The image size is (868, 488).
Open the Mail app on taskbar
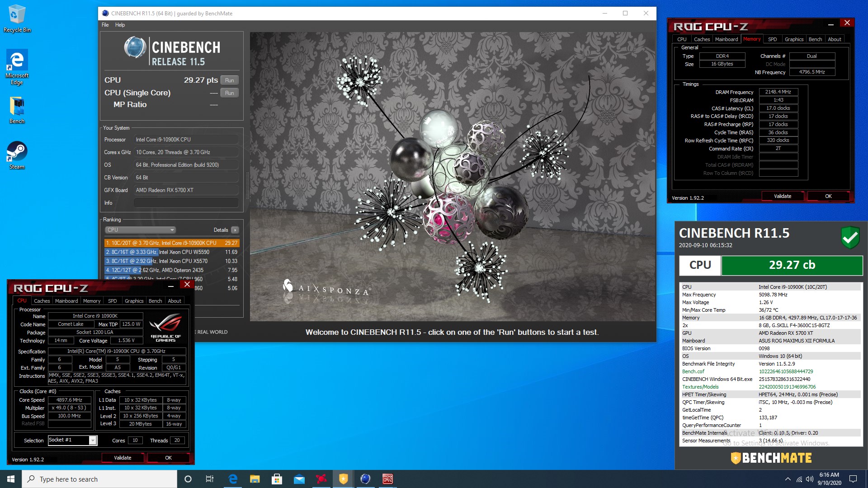tap(299, 479)
